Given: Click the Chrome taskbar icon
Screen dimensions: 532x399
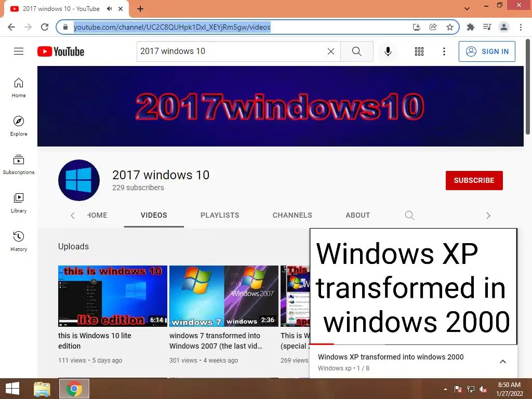Looking at the screenshot, I should click(x=74, y=389).
